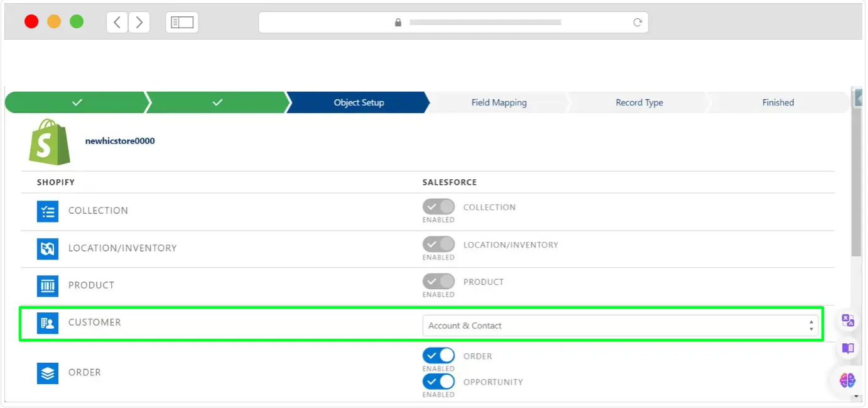868x408 pixels.
Task: Click the Shopify bag logo
Action: (50, 141)
